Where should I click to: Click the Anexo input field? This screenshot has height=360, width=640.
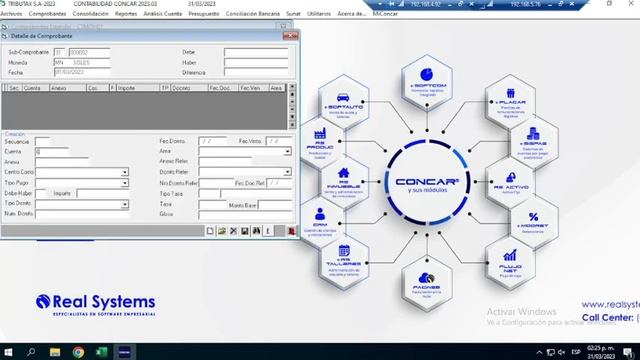click(62, 162)
